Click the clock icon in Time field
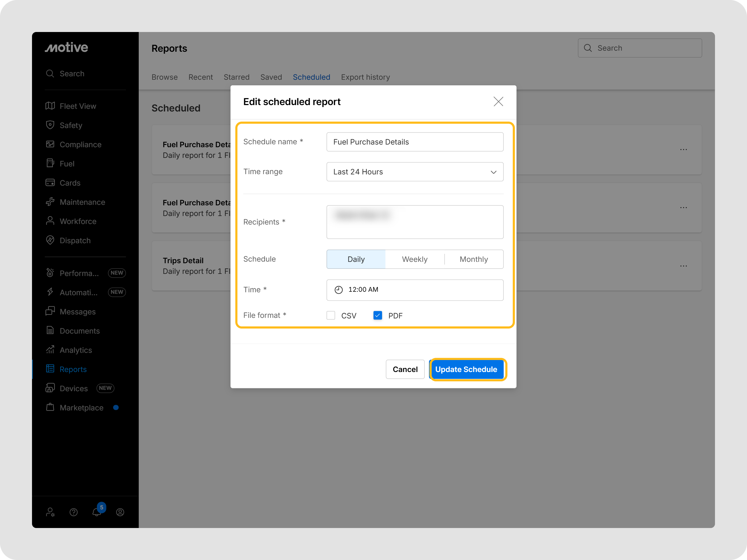The image size is (747, 560). [x=338, y=290]
